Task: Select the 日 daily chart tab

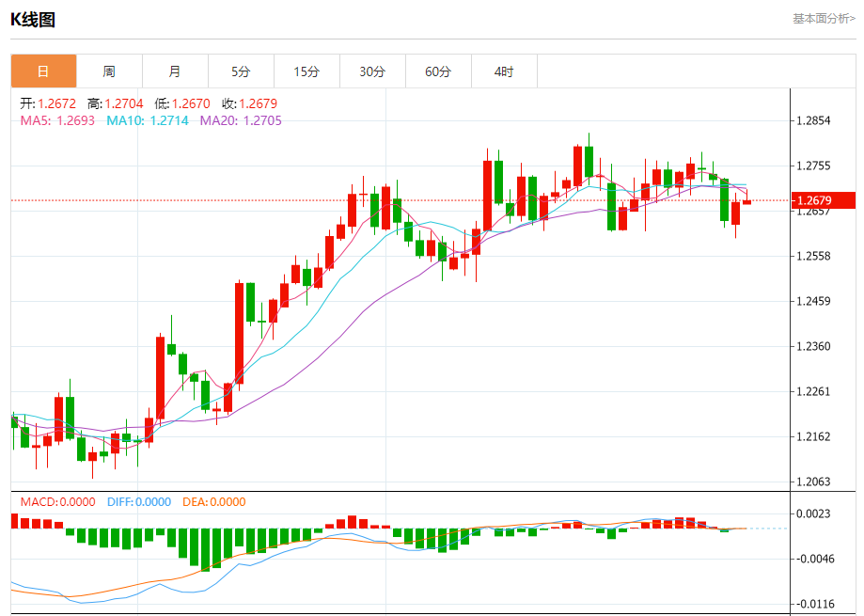Action: click(x=43, y=71)
